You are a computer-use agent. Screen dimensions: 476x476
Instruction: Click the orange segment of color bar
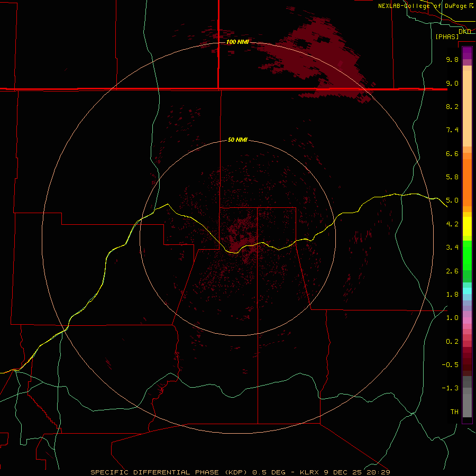point(467,182)
